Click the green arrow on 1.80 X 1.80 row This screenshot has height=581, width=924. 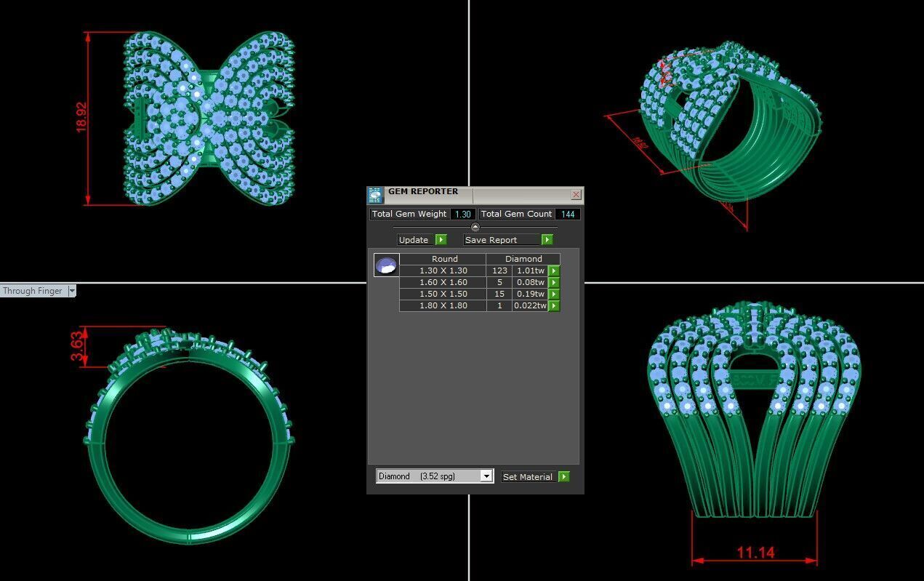554,305
